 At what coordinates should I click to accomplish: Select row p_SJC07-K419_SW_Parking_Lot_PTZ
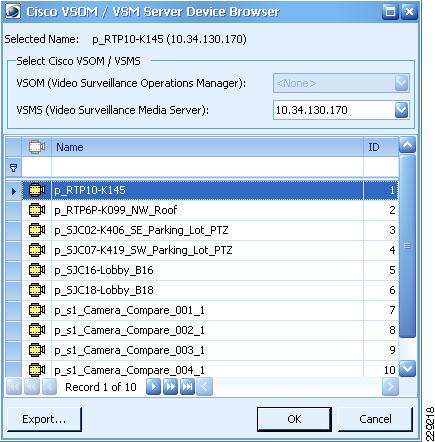210,250
